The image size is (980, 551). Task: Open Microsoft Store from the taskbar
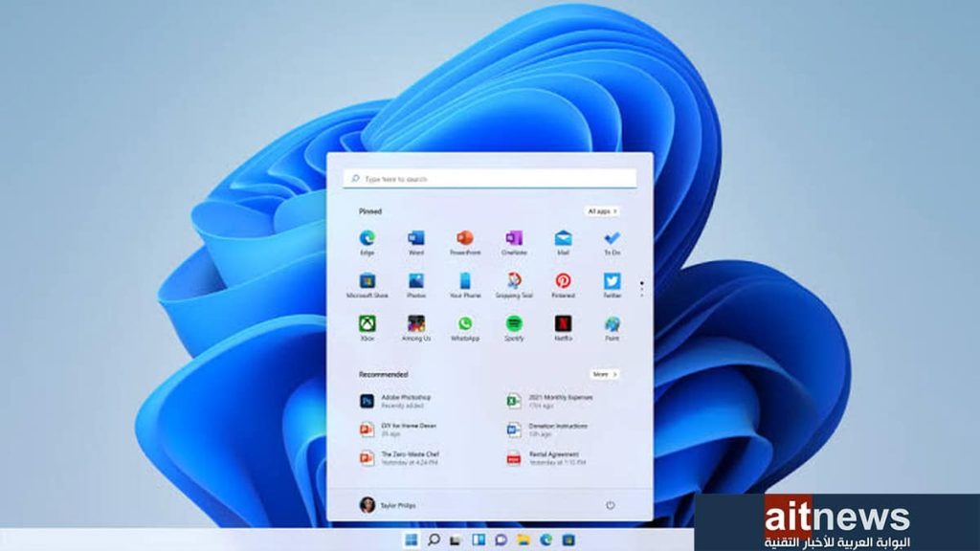coord(568,540)
